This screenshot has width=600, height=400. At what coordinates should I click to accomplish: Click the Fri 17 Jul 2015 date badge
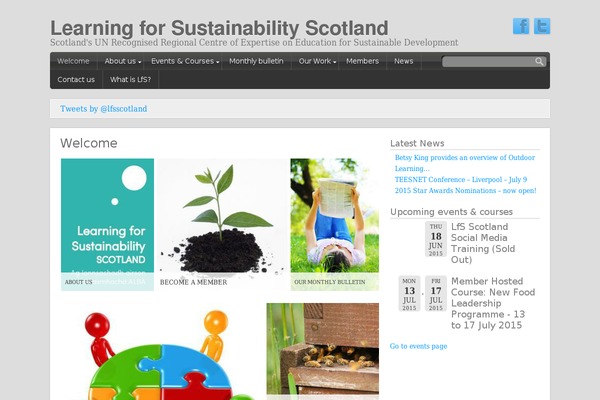[x=436, y=294]
